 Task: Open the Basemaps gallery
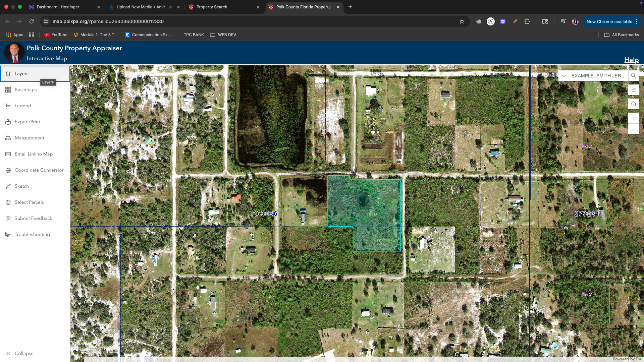(25, 90)
